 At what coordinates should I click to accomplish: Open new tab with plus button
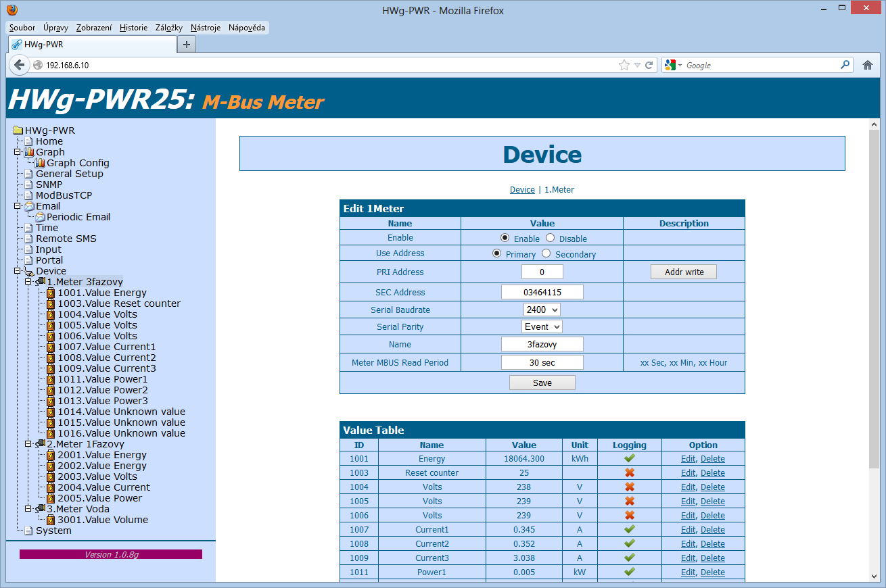click(x=187, y=44)
